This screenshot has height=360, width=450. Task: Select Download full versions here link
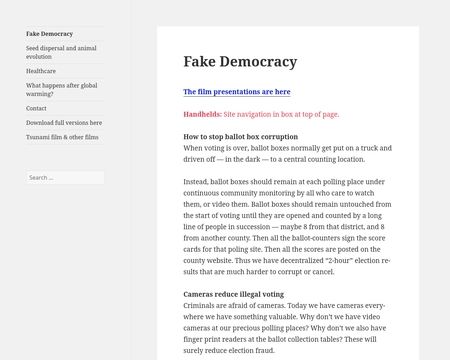64,123
